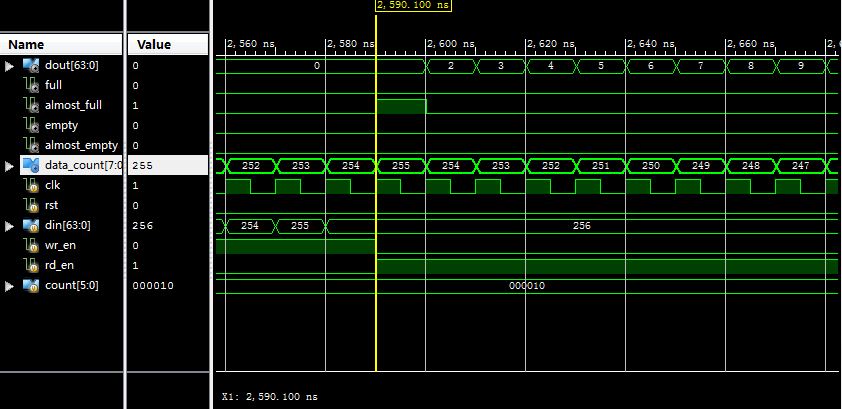
Task: Select the almost_empty signal icon
Action: (x=31, y=145)
